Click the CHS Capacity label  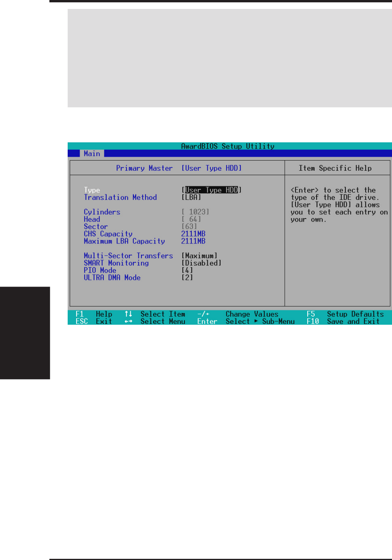[108, 234]
